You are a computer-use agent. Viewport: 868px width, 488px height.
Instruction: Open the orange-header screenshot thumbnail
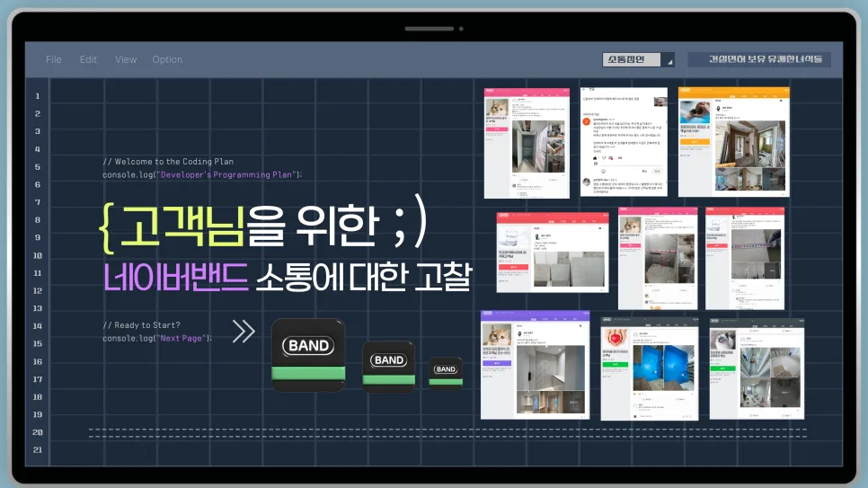(733, 142)
